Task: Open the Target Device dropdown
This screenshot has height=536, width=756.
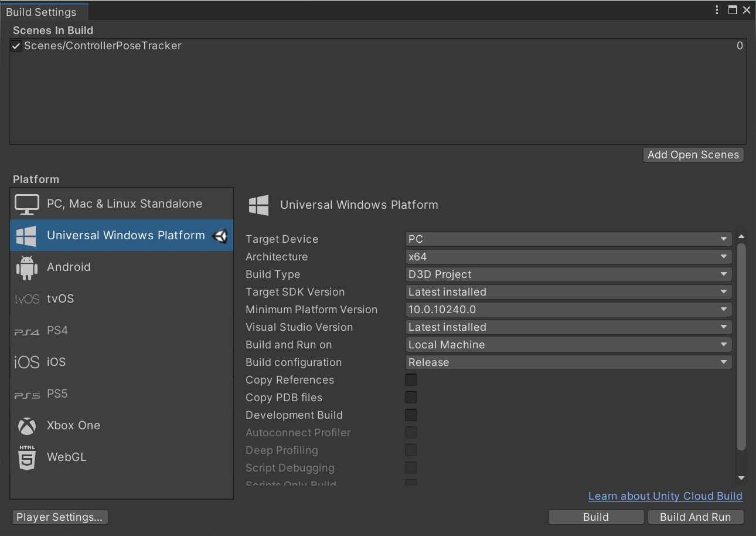Action: [568, 239]
